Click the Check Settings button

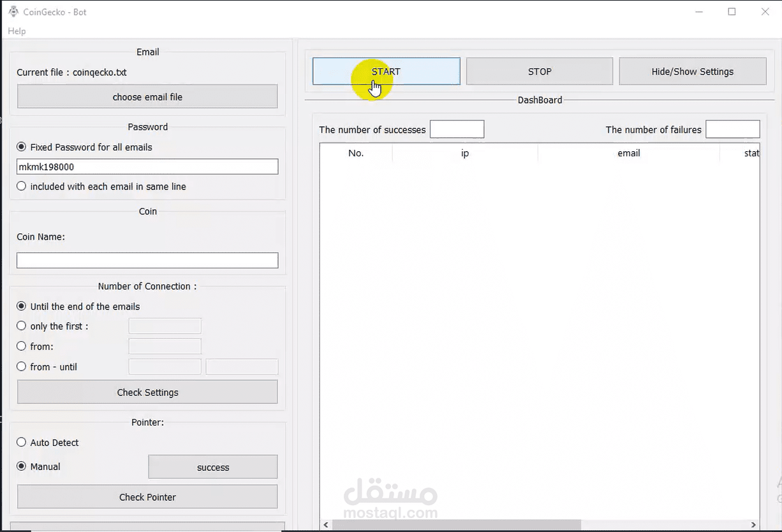(147, 392)
